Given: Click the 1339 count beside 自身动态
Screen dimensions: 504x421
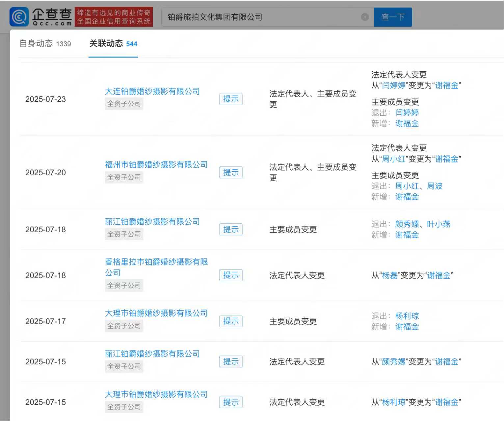Looking at the screenshot, I should (64, 44).
